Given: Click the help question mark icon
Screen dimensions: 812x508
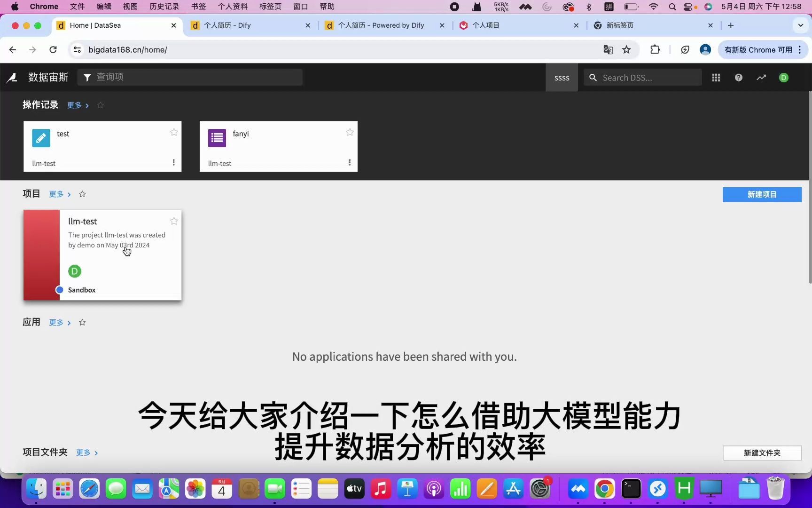Looking at the screenshot, I should (738, 78).
